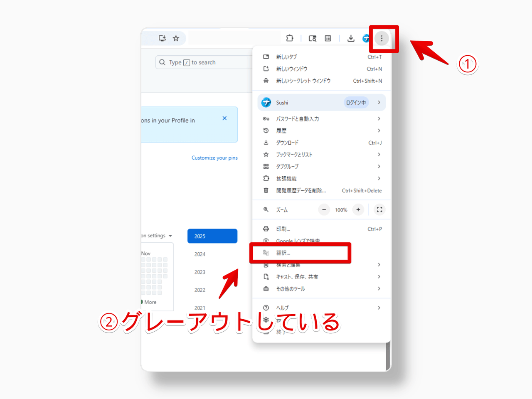
Task: Open the three-dot Chrome menu icon
Action: 382,38
